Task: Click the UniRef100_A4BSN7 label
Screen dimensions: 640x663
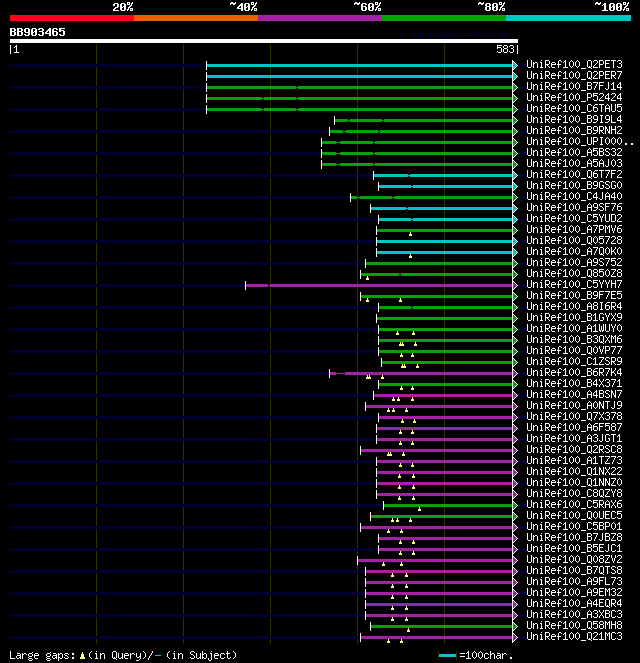Action: 574,394
